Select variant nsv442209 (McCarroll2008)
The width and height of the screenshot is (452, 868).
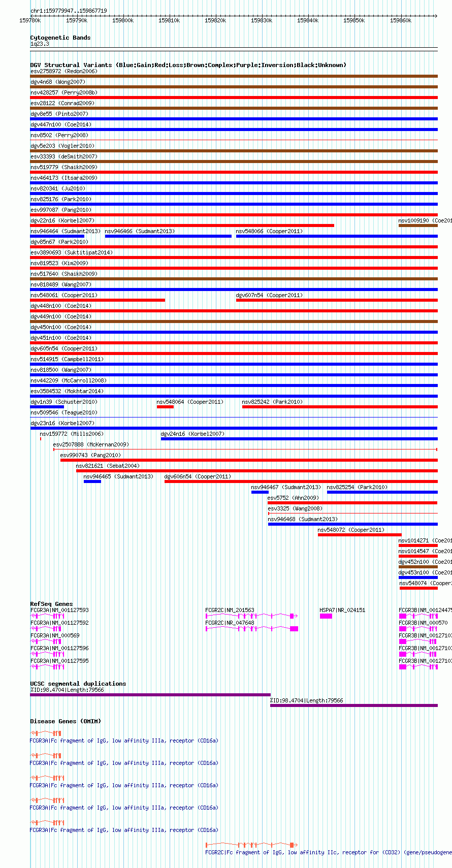[69, 380]
